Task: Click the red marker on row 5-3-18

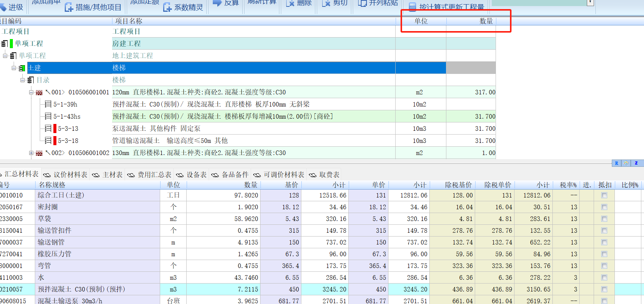Action: [55, 140]
